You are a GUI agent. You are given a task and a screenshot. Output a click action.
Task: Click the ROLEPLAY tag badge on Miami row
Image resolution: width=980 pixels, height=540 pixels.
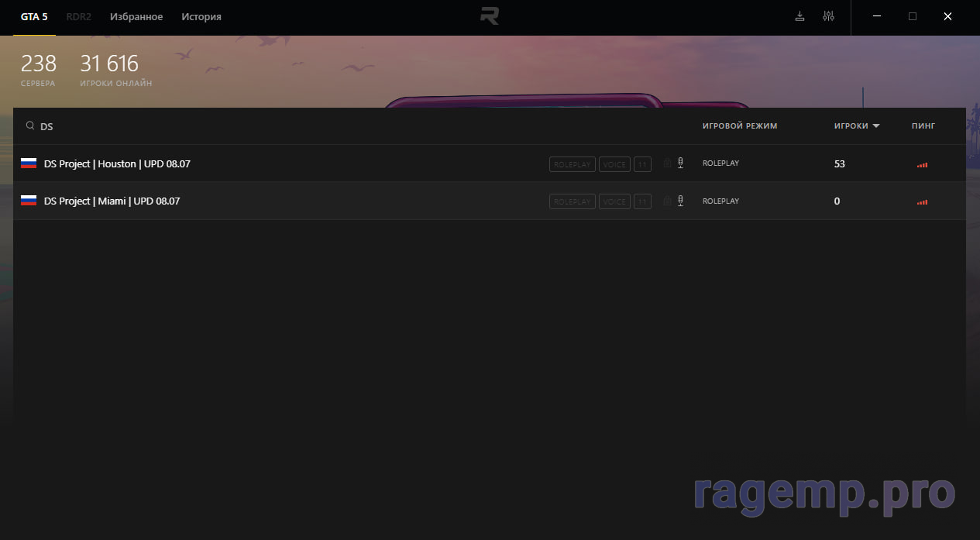(573, 201)
